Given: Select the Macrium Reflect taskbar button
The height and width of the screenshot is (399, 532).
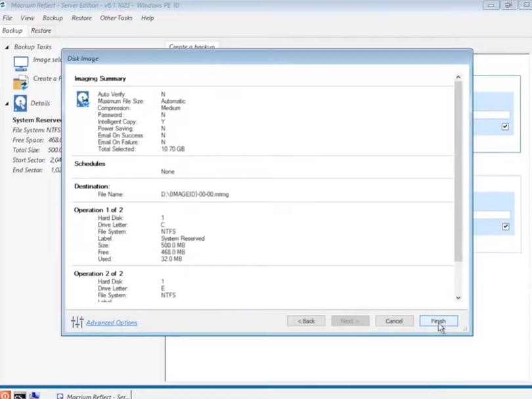Looking at the screenshot, I should tap(92, 395).
